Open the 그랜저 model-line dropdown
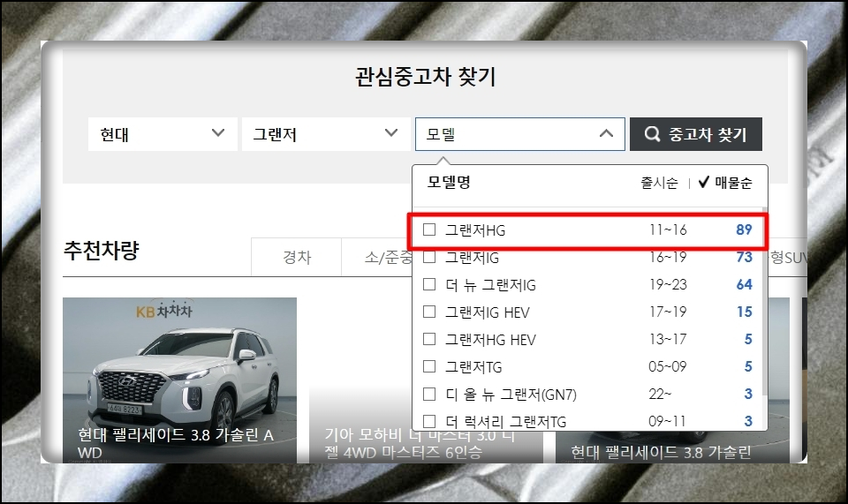The width and height of the screenshot is (848, 504). click(x=326, y=134)
